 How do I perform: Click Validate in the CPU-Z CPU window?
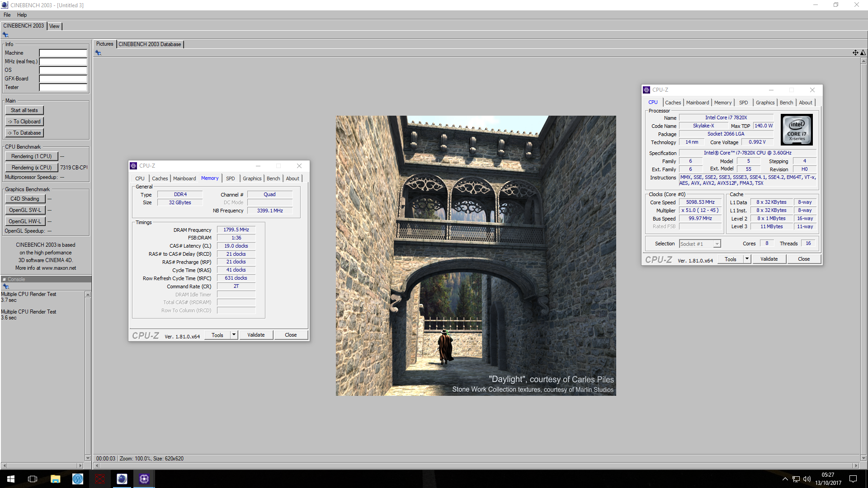769,259
